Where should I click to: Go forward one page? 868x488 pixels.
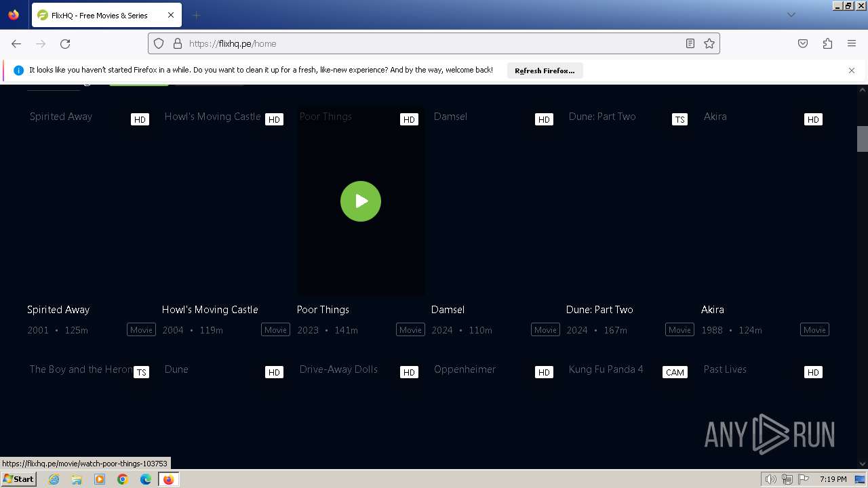tap(41, 43)
